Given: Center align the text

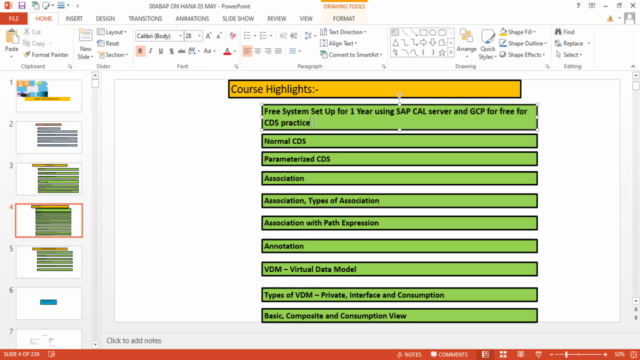Looking at the screenshot, I should click(258, 51).
